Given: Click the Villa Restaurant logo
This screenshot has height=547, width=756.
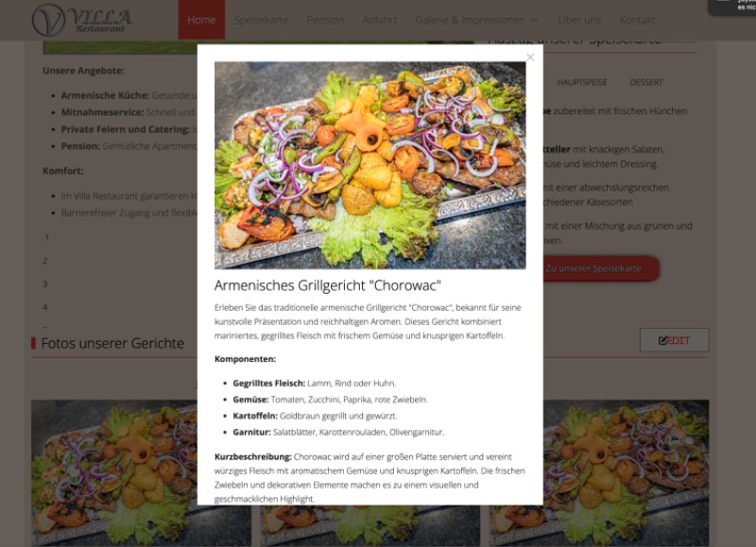Looking at the screenshot, I should tap(82, 20).
